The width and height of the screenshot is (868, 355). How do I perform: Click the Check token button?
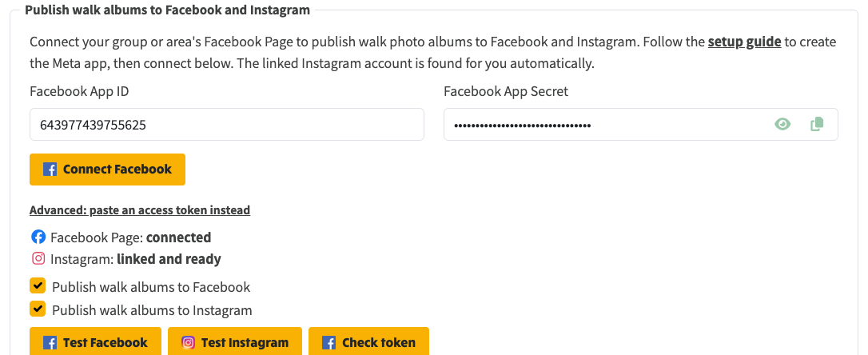[x=368, y=341]
